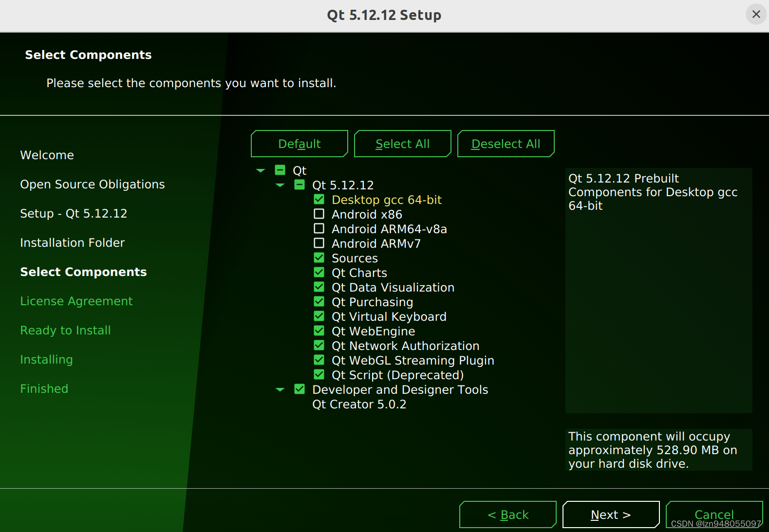Select the Android x86 label
The image size is (769, 532).
pos(367,215)
